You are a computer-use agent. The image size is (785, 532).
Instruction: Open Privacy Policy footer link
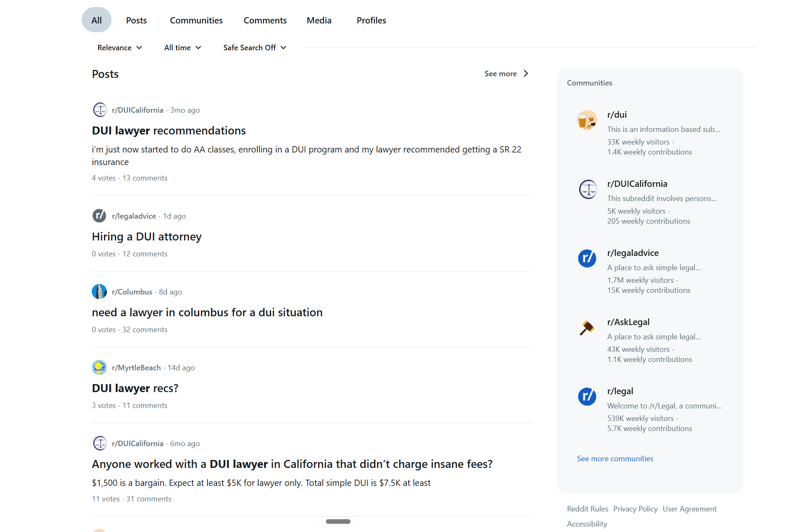click(x=635, y=509)
